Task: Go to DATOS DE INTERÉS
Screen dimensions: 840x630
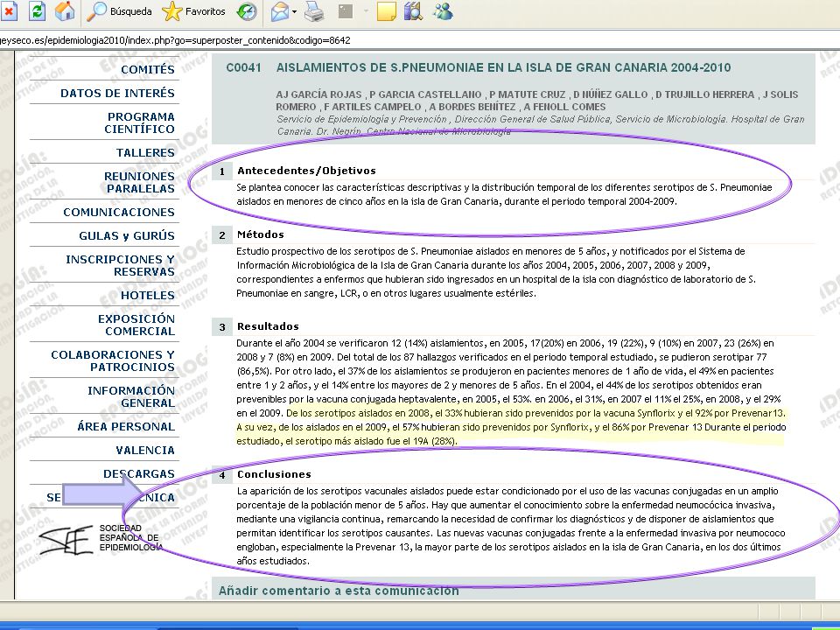Action: (x=117, y=94)
